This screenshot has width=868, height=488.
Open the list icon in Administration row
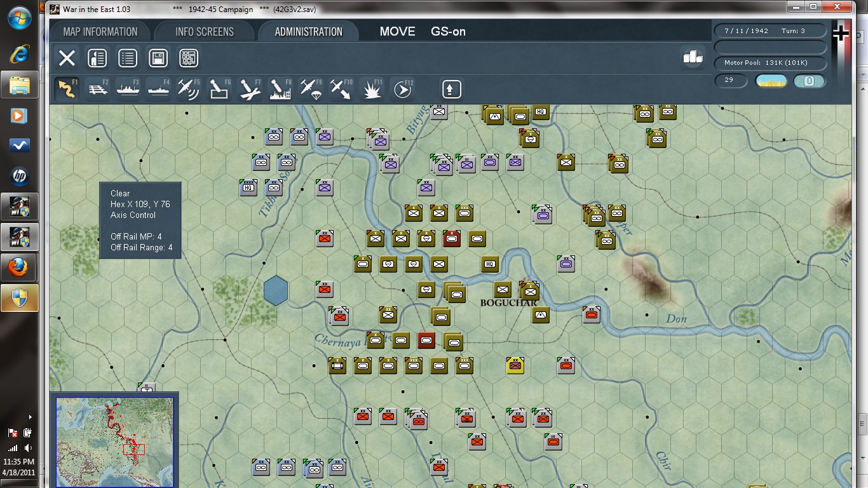pyautogui.click(x=128, y=58)
